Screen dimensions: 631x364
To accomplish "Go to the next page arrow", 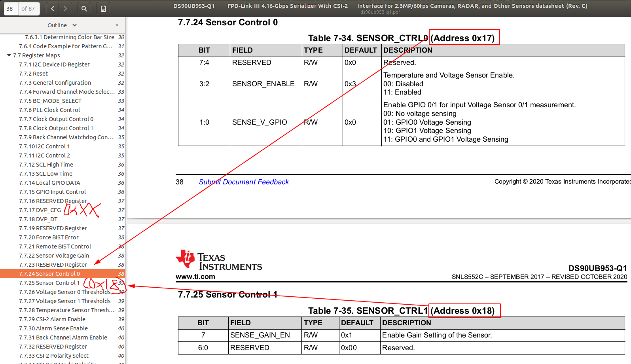I will point(65,8).
